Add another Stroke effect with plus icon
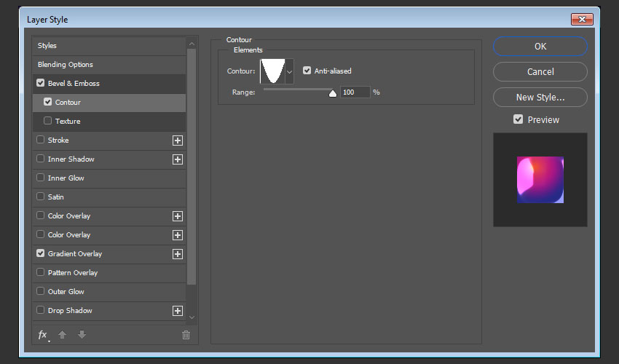This screenshot has height=364, width=619. coord(177,141)
